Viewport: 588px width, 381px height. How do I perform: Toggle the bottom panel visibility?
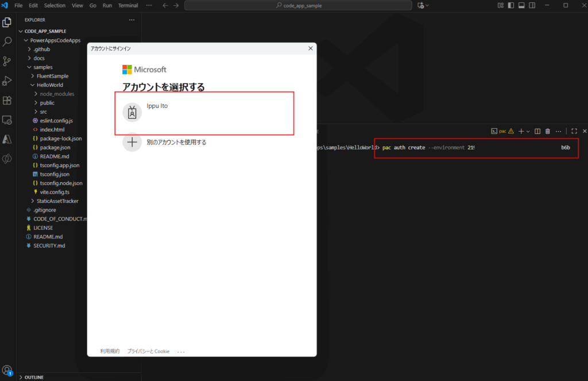coord(521,5)
